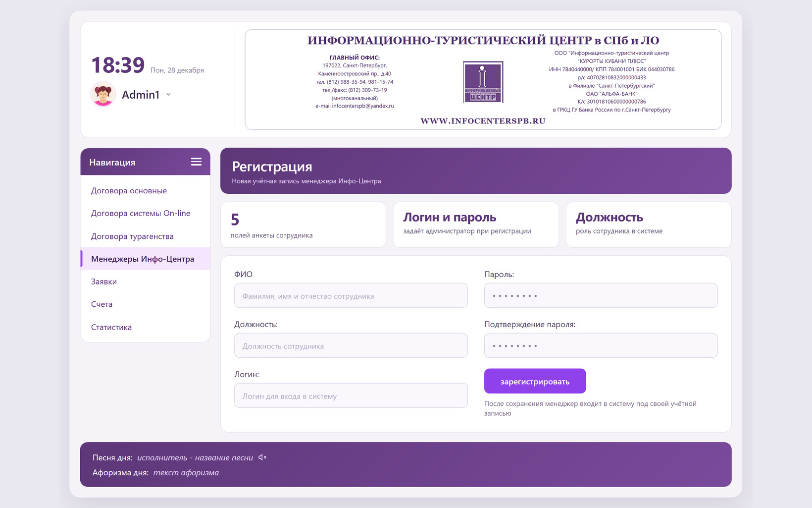Click the зарегистрировать button
Screen dimensions: 812x508
pos(535,381)
